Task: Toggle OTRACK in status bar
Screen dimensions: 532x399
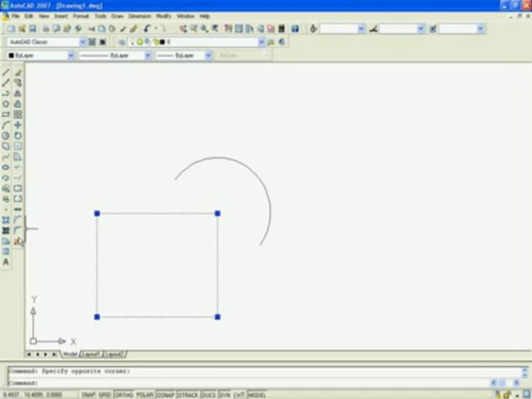Action: (x=188, y=395)
